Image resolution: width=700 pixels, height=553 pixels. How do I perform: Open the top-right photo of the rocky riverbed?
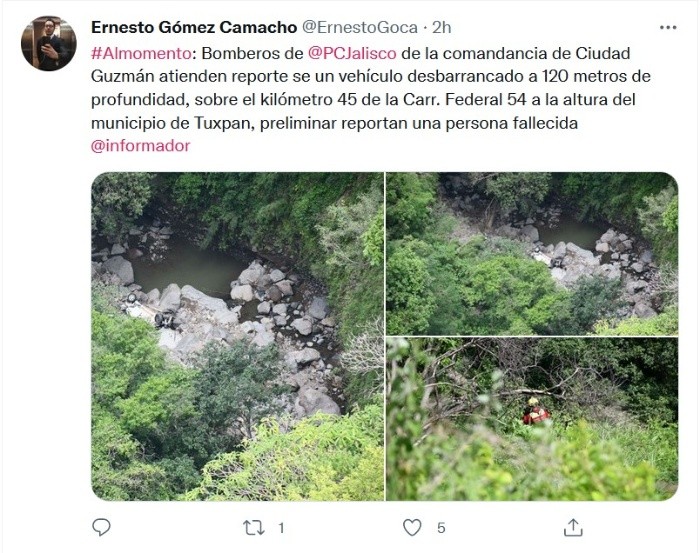point(531,253)
